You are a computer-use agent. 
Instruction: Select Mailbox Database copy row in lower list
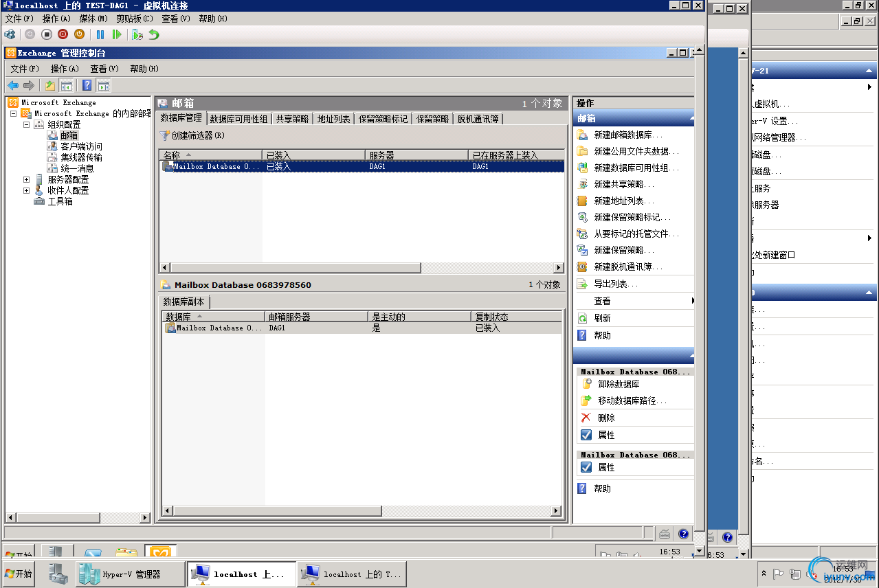pos(361,328)
